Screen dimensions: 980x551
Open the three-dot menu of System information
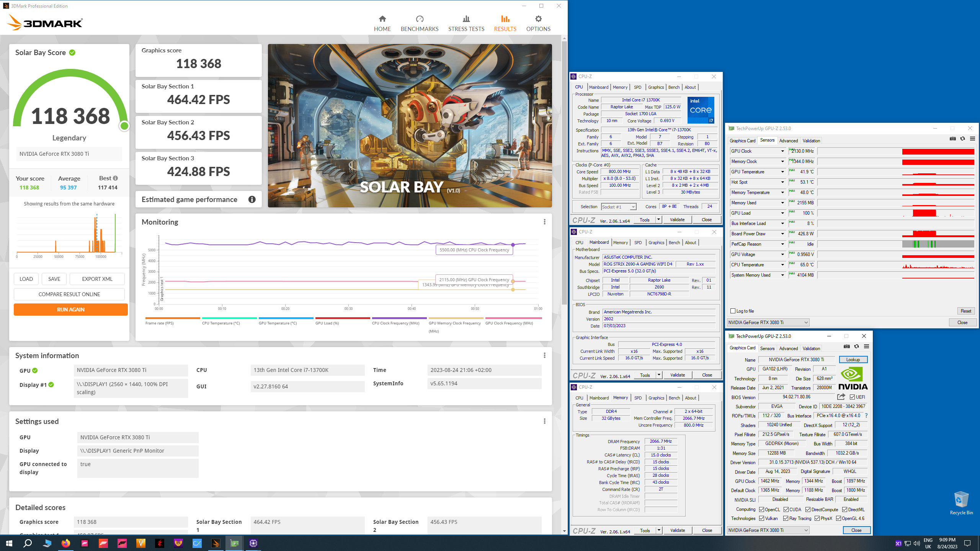[544, 355]
